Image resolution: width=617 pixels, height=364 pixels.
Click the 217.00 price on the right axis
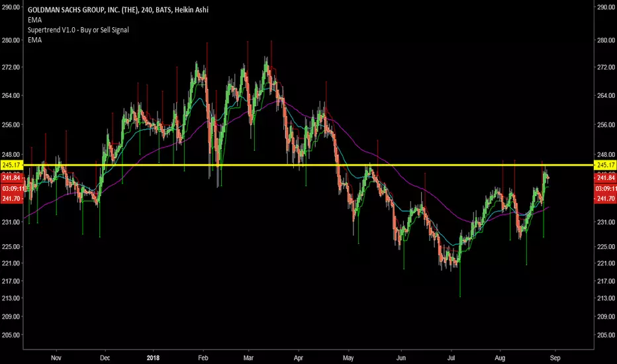606,281
